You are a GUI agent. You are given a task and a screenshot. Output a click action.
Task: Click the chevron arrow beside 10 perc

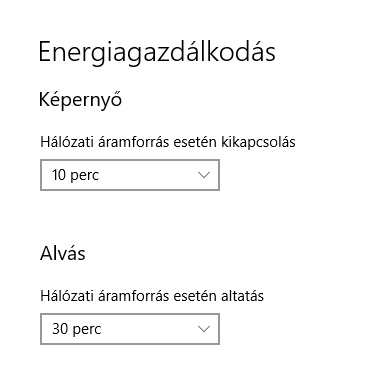point(204,175)
